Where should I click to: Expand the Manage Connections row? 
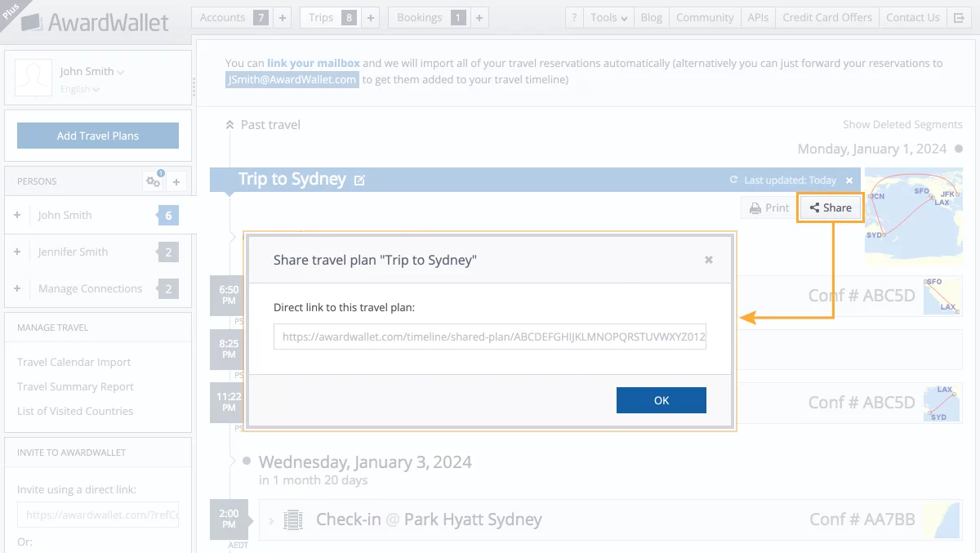[x=17, y=288]
